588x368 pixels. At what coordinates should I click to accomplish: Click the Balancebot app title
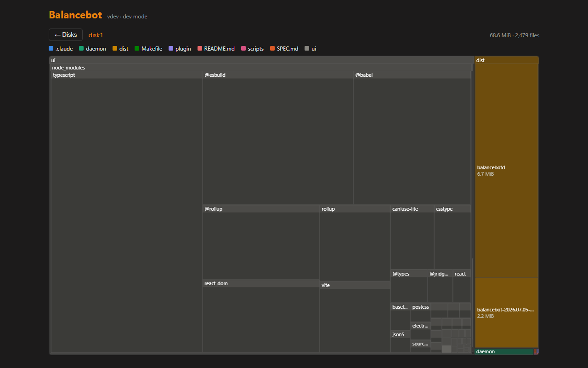pyautogui.click(x=75, y=15)
